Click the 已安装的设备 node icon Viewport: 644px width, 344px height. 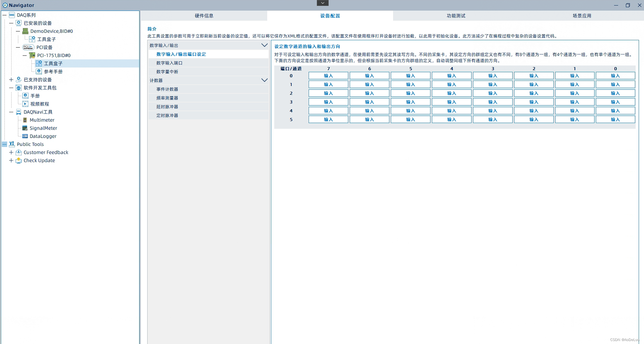click(19, 23)
